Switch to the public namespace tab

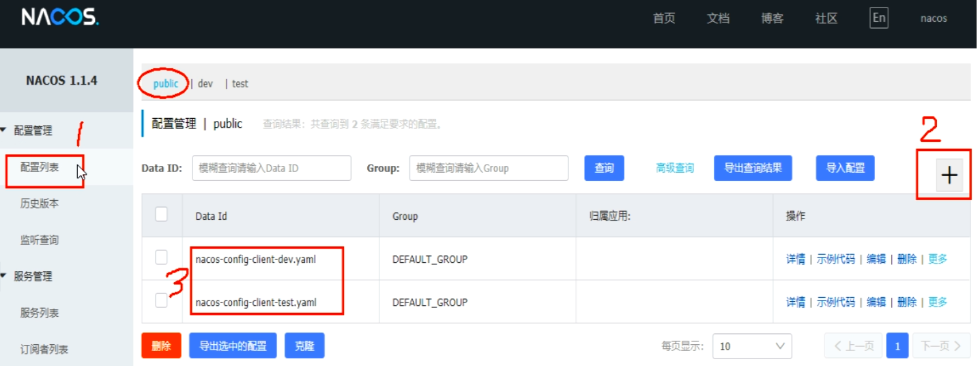click(x=166, y=83)
